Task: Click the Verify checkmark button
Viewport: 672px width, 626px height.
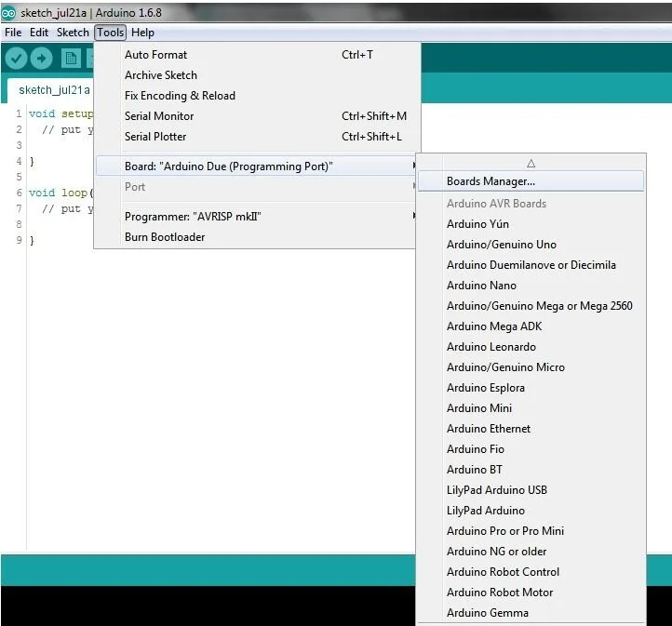Action: point(16,59)
